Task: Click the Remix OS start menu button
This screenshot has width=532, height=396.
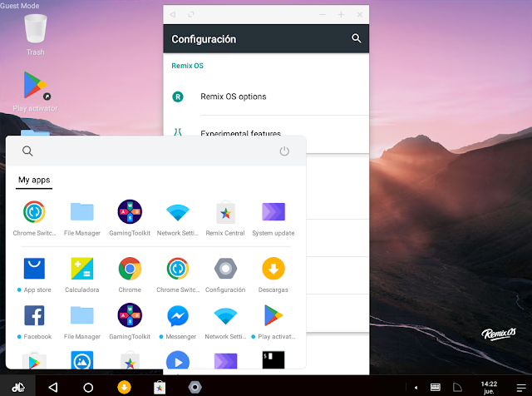Action: click(18, 387)
